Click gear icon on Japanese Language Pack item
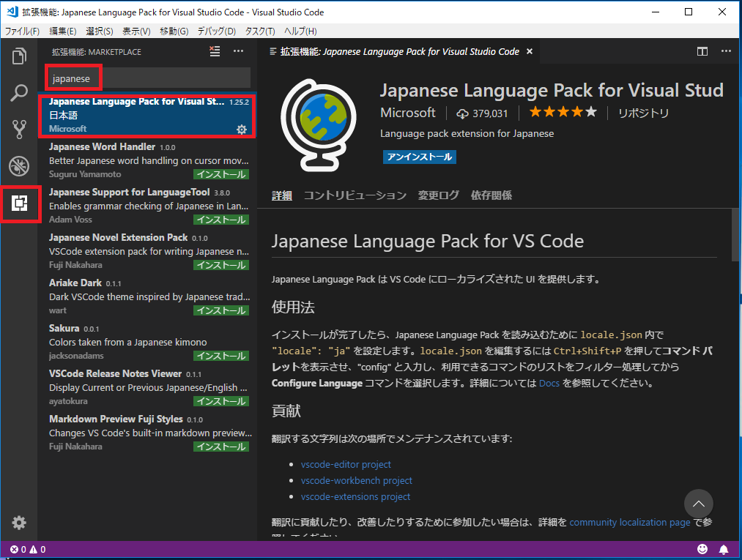 (x=241, y=129)
